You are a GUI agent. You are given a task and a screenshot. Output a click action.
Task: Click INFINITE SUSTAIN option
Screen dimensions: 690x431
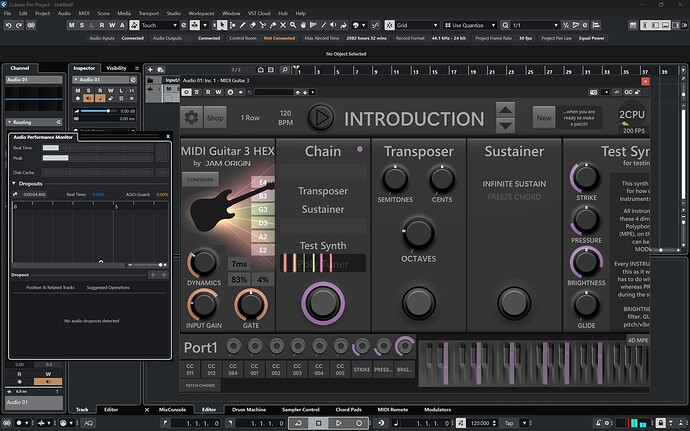point(514,184)
